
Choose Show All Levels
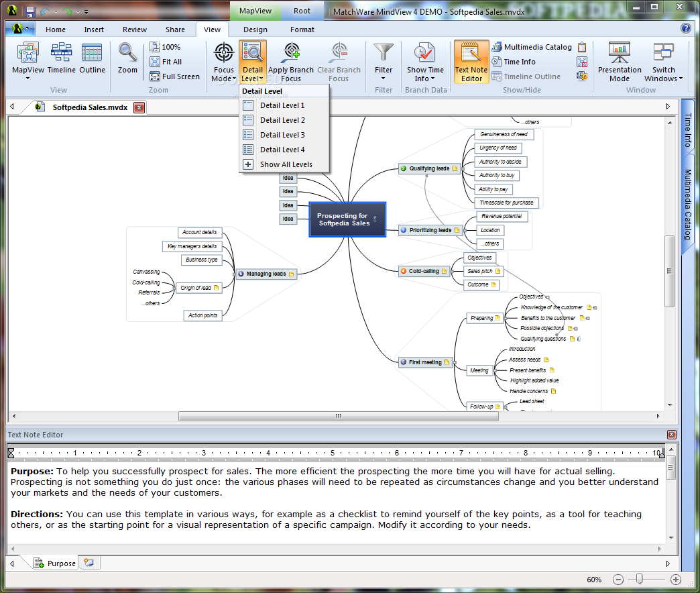point(284,164)
